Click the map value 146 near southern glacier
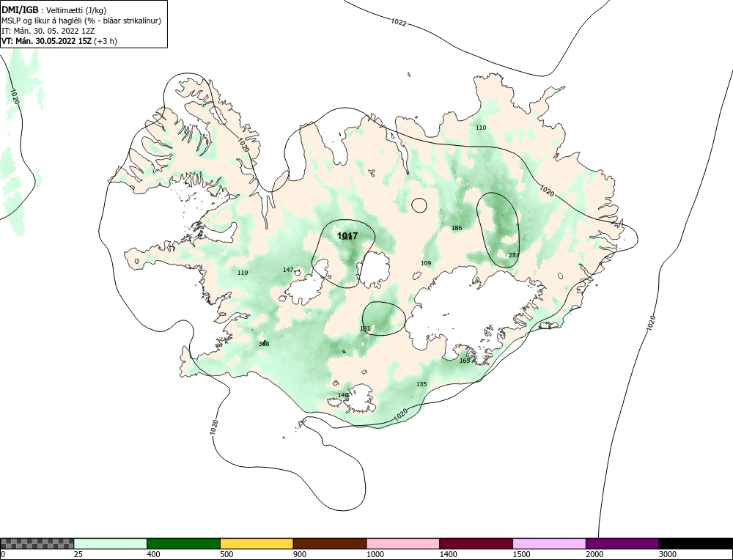 click(x=343, y=396)
